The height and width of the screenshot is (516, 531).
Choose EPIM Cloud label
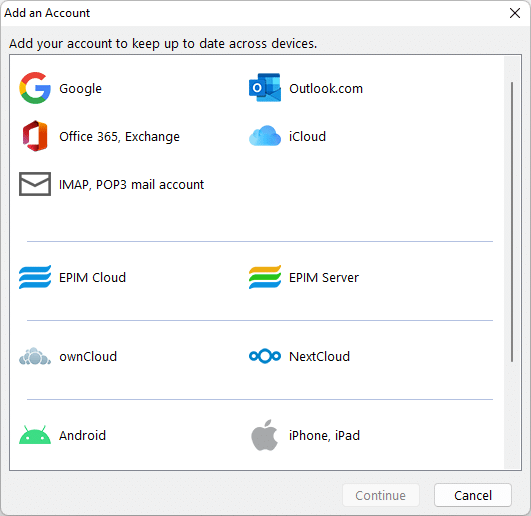(92, 278)
